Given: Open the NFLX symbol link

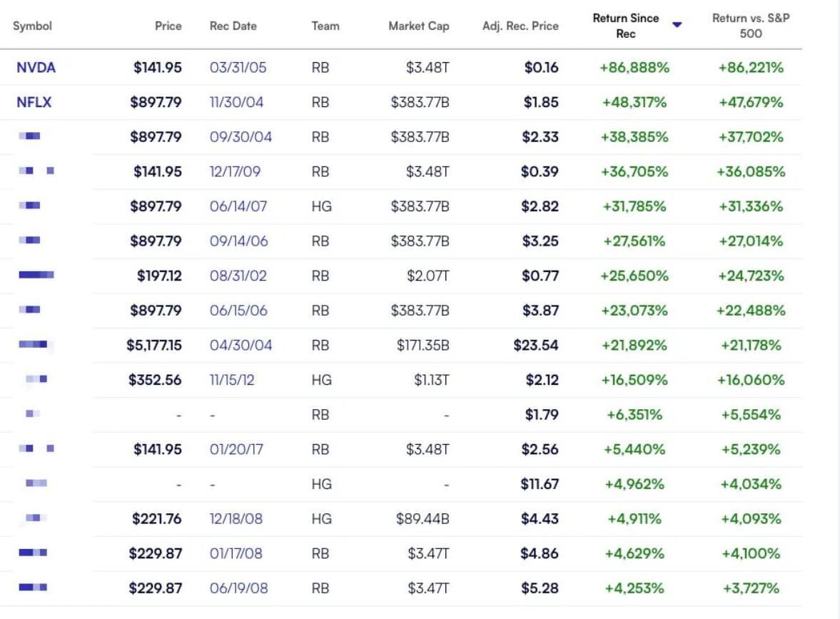Looking at the screenshot, I should (x=34, y=102).
